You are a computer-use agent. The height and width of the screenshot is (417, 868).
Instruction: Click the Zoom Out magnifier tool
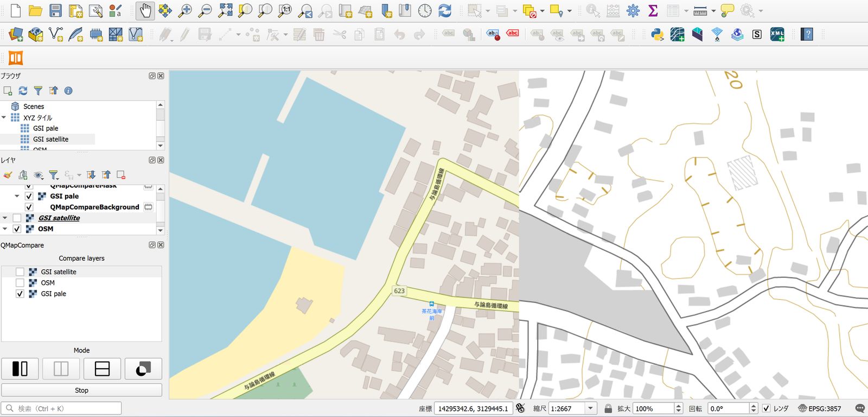(x=205, y=10)
